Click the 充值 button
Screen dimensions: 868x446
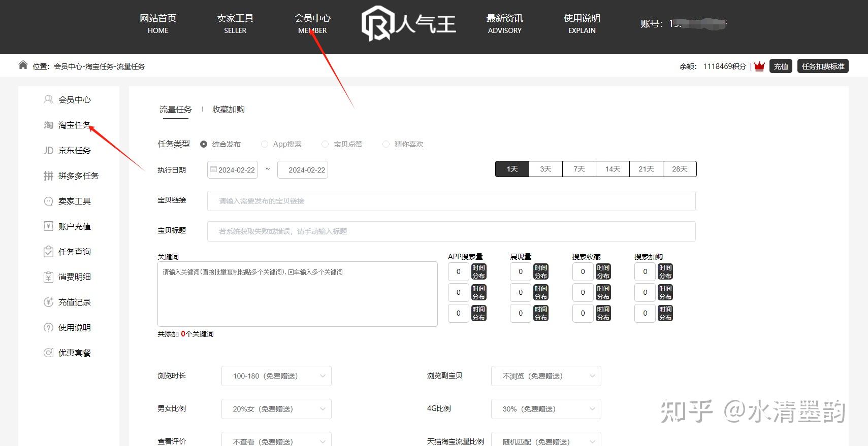click(x=781, y=66)
